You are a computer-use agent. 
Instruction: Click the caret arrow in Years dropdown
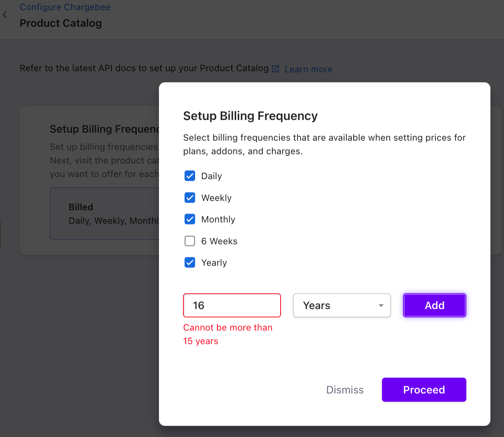381,306
